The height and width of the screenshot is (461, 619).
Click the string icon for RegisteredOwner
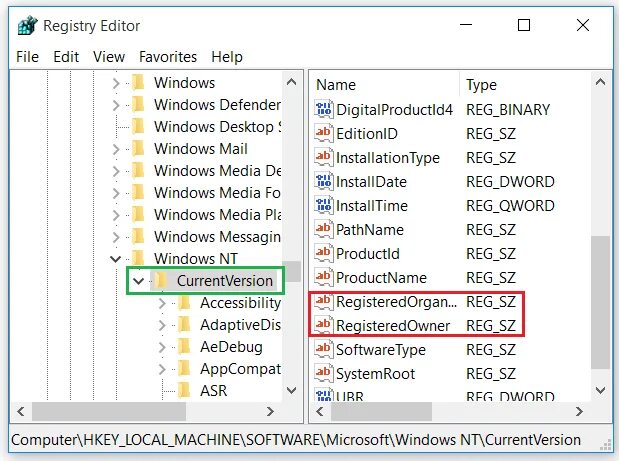[324, 326]
